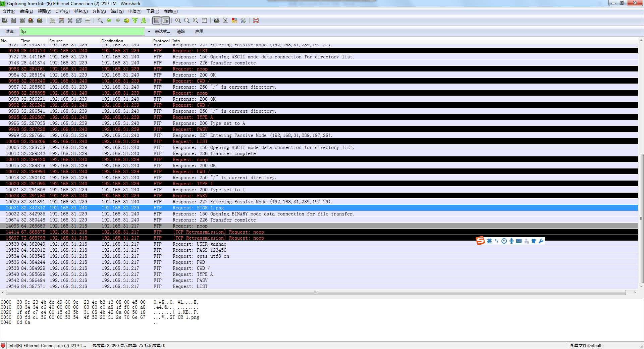Toggle Sogou 英 language mode
The height and width of the screenshot is (349, 644).
click(489, 241)
